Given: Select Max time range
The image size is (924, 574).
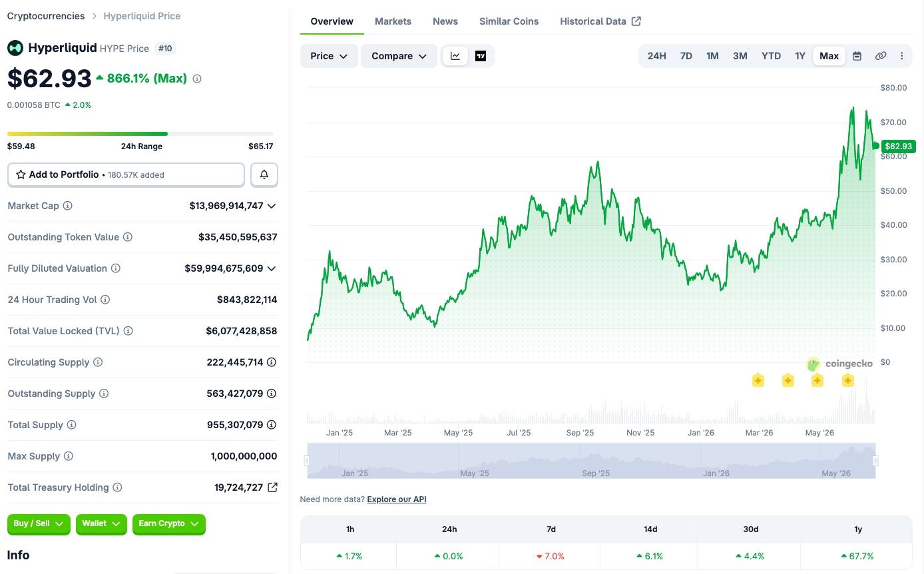Looking at the screenshot, I should point(829,56).
